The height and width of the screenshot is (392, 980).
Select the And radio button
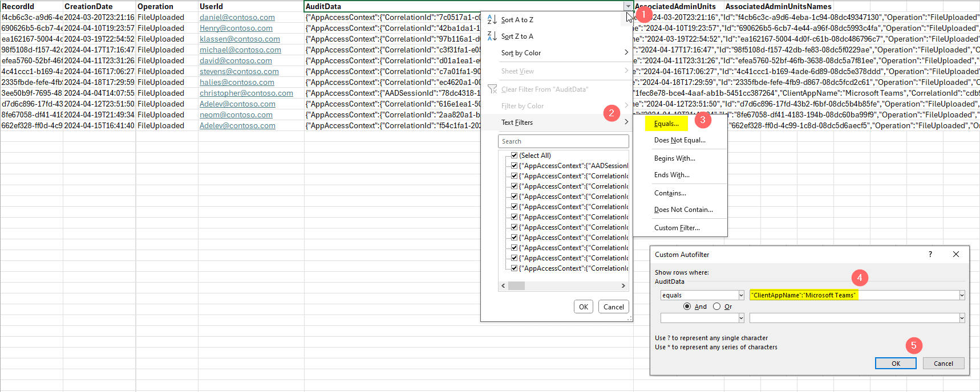pyautogui.click(x=687, y=307)
